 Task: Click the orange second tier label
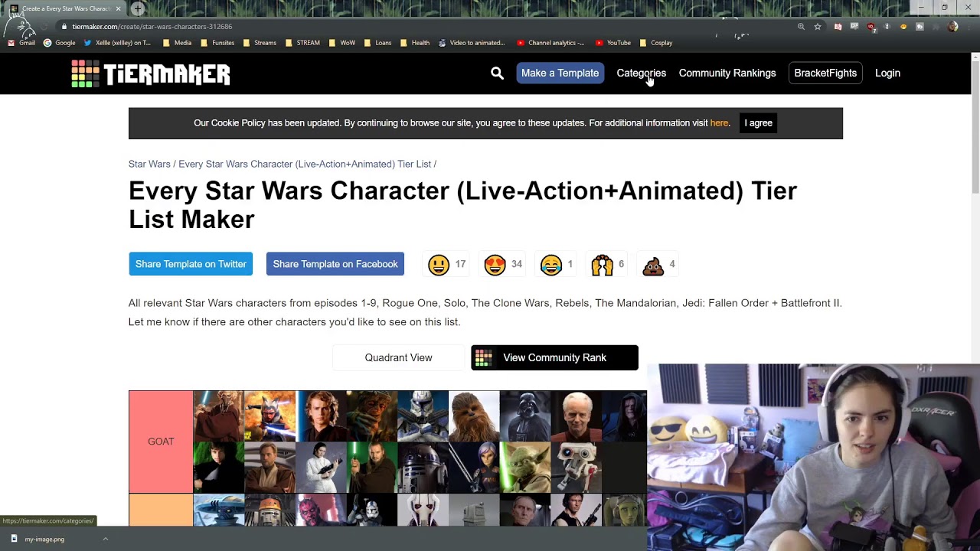[161, 510]
